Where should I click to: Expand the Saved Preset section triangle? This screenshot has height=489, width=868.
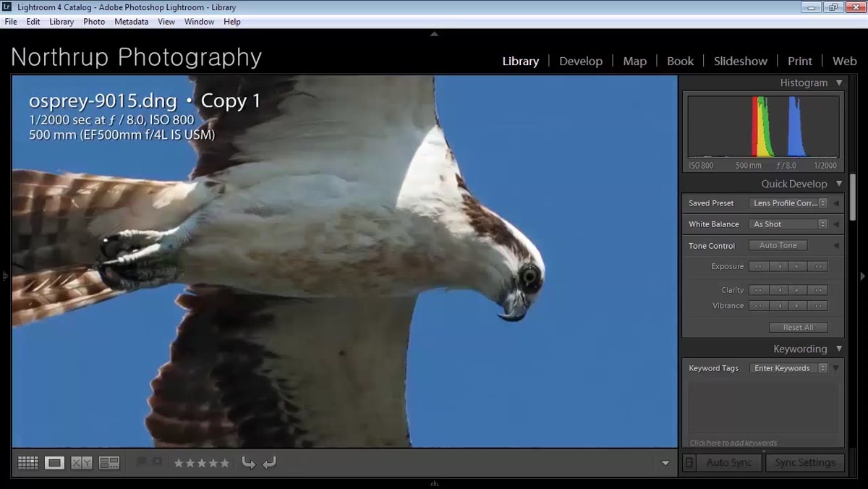[x=836, y=203]
